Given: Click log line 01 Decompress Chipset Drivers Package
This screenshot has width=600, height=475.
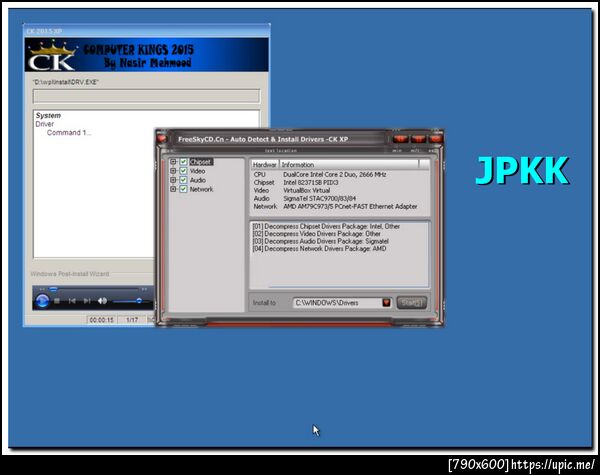Looking at the screenshot, I should [x=326, y=226].
